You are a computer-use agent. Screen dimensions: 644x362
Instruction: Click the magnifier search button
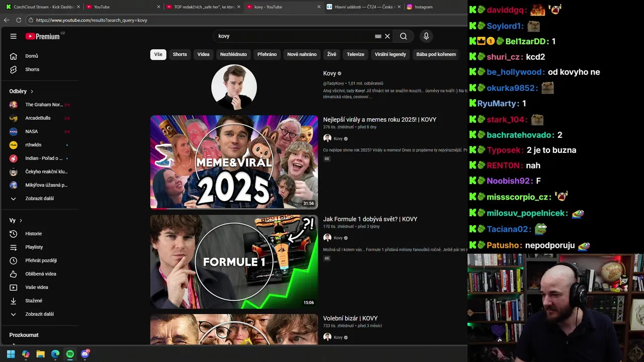(x=404, y=36)
